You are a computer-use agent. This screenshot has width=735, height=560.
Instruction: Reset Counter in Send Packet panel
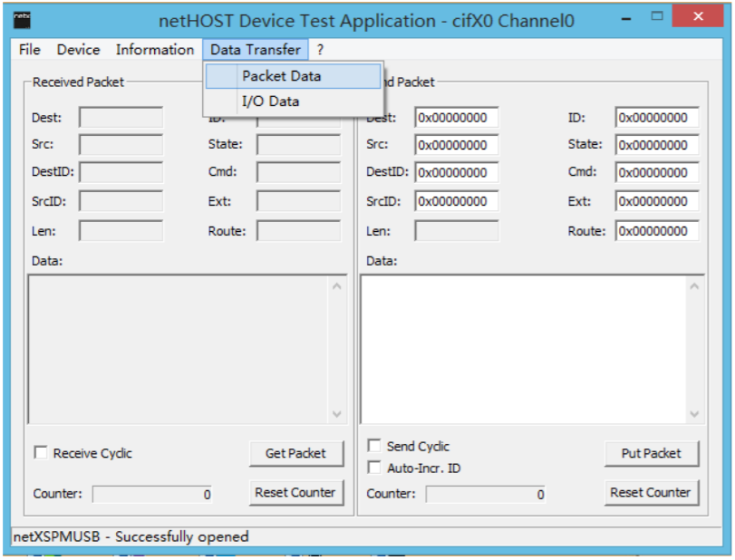pyautogui.click(x=652, y=493)
